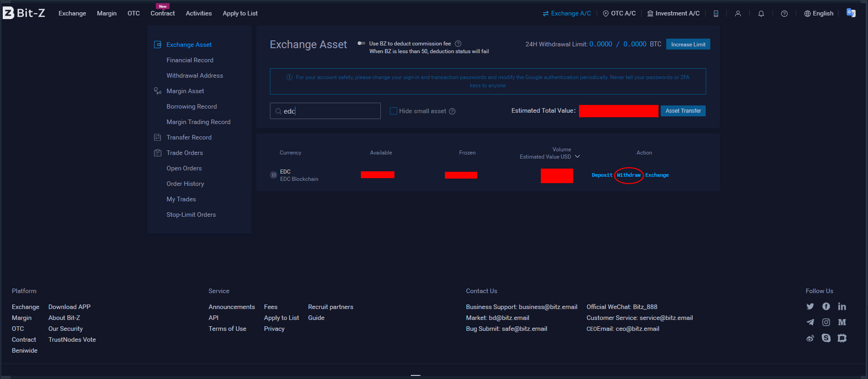Open the Medium follow link

coord(842,322)
